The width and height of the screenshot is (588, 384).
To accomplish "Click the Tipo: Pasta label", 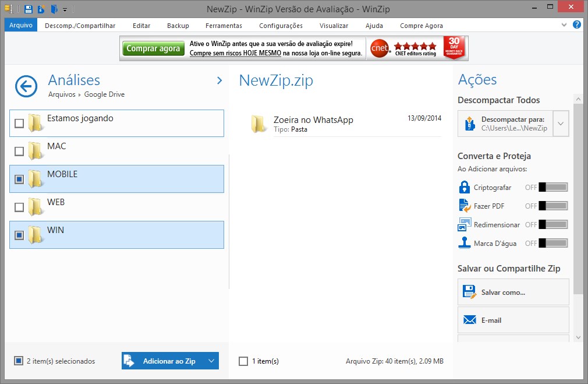I will pyautogui.click(x=291, y=129).
